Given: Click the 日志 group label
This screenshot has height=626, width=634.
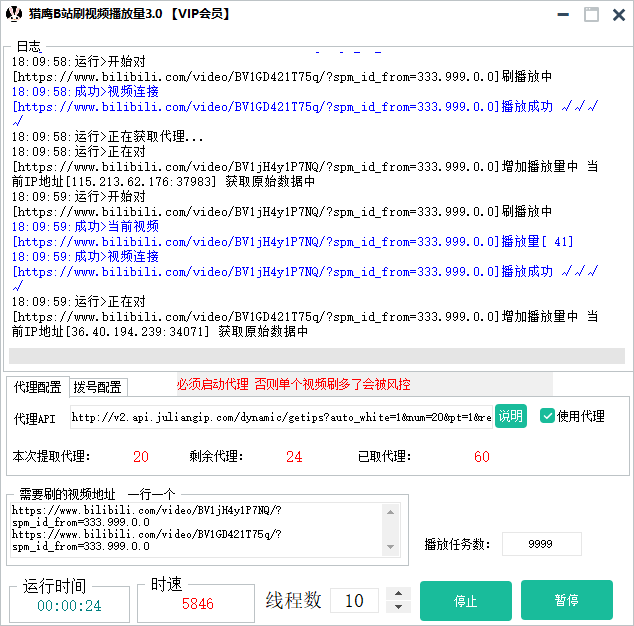Looking at the screenshot, I should [x=29, y=47].
